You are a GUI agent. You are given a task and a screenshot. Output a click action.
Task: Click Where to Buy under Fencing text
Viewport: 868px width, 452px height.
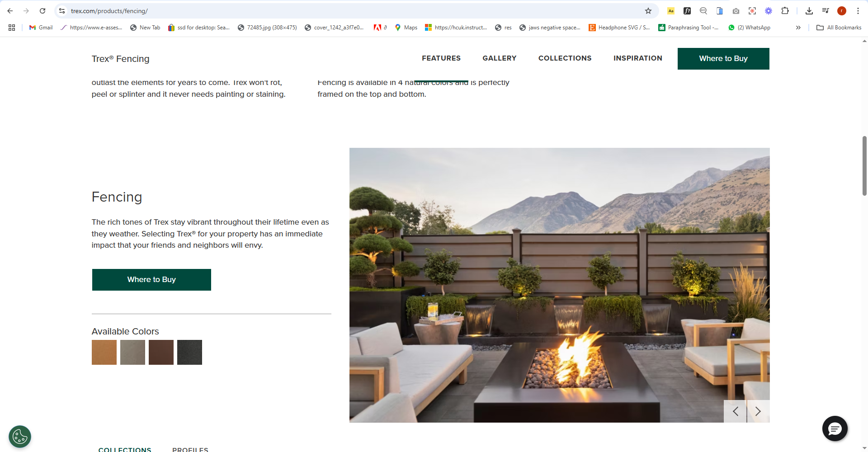tap(151, 280)
